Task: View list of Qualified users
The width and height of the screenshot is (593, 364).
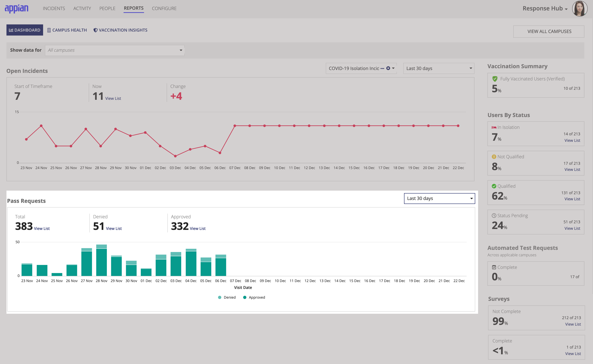Action: [572, 199]
